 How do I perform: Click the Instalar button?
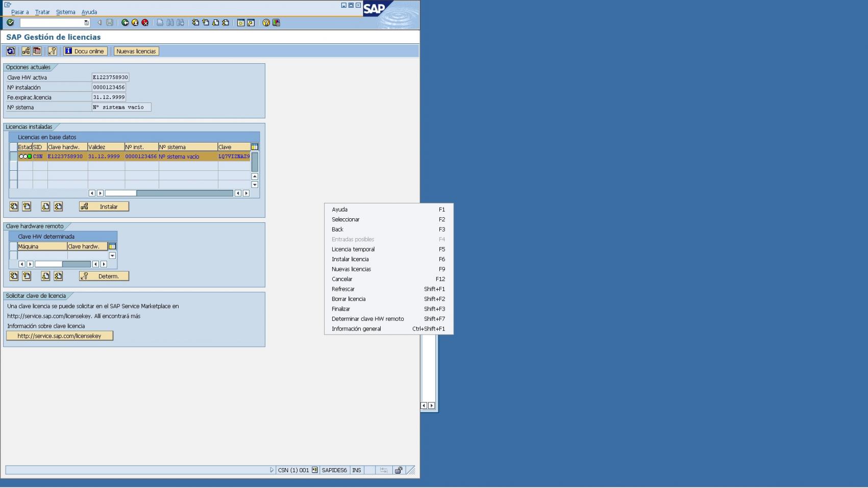pyautogui.click(x=104, y=207)
